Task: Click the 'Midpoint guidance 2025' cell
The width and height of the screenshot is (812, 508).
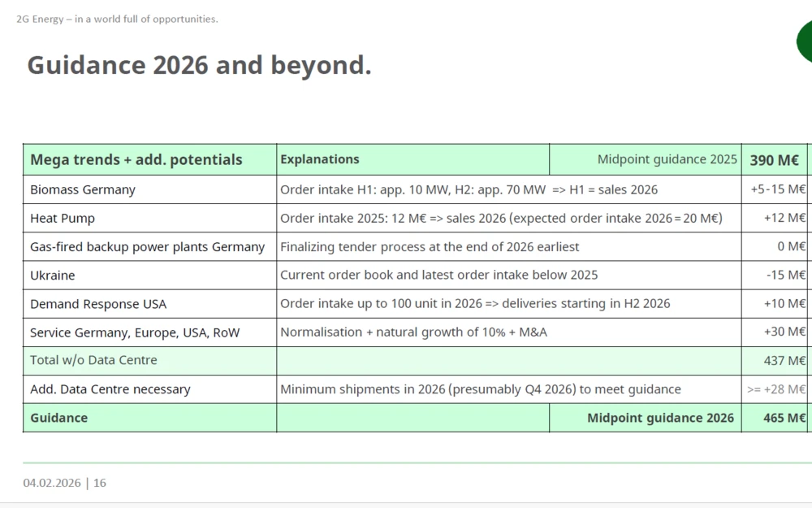Action: click(x=667, y=159)
